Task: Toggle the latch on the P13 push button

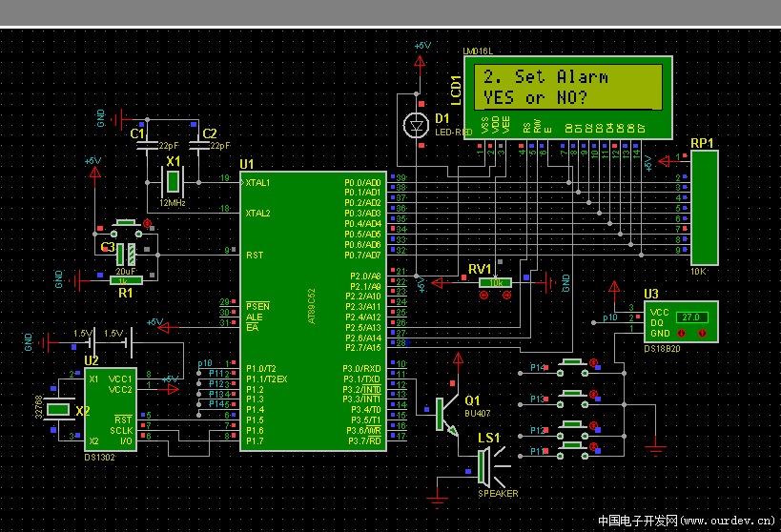Action: click(x=593, y=394)
